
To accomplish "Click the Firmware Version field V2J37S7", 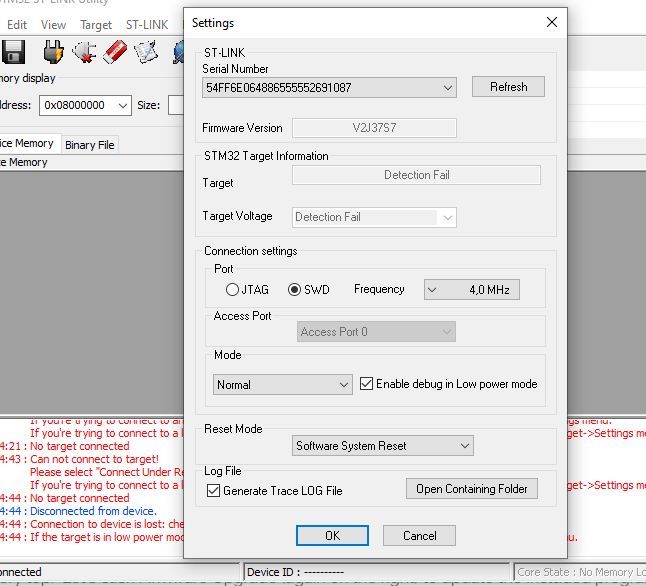I will (x=374, y=128).
